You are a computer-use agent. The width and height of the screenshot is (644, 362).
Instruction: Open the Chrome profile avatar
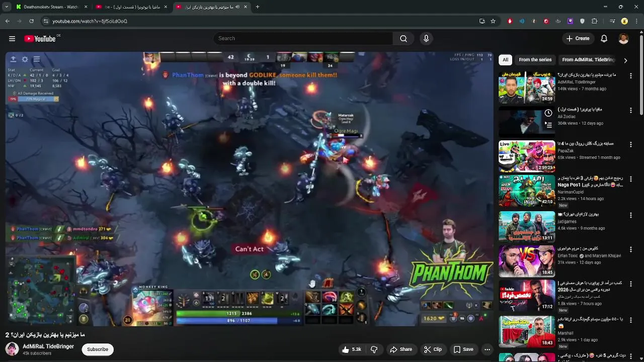[x=624, y=21]
